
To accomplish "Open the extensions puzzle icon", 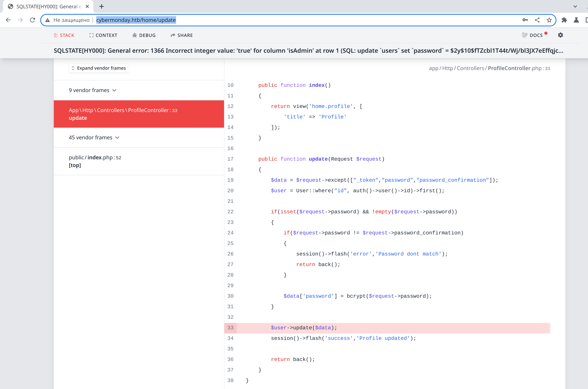I will pos(564,20).
